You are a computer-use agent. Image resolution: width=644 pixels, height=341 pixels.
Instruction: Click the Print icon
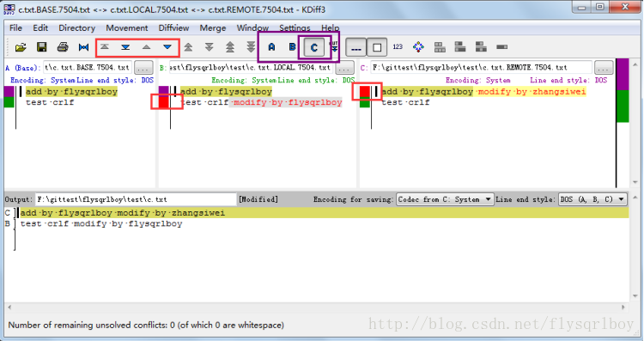(x=63, y=47)
